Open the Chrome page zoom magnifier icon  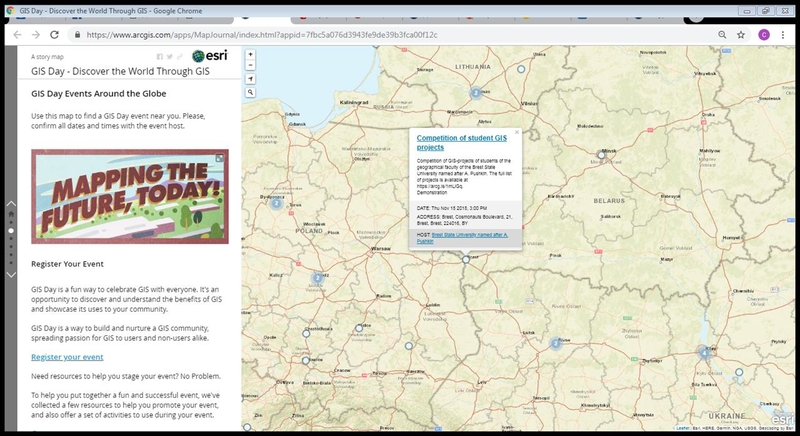coord(722,35)
